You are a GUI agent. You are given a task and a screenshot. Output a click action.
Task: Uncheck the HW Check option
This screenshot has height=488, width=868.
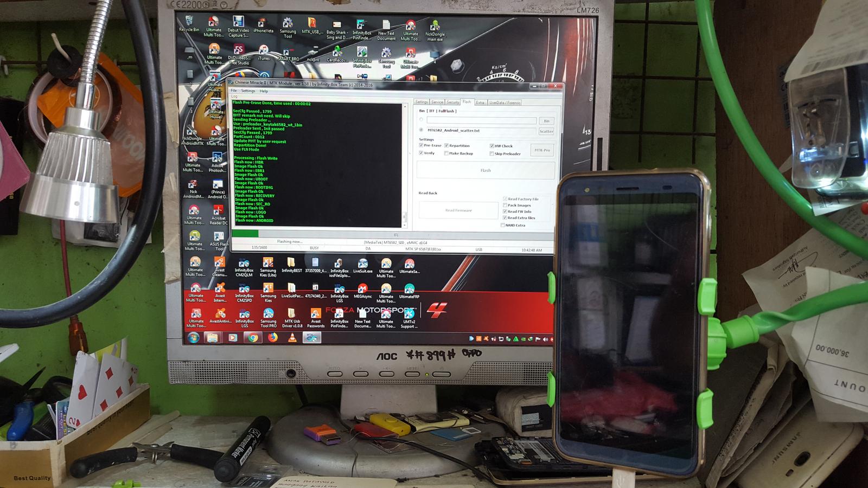pos(492,146)
